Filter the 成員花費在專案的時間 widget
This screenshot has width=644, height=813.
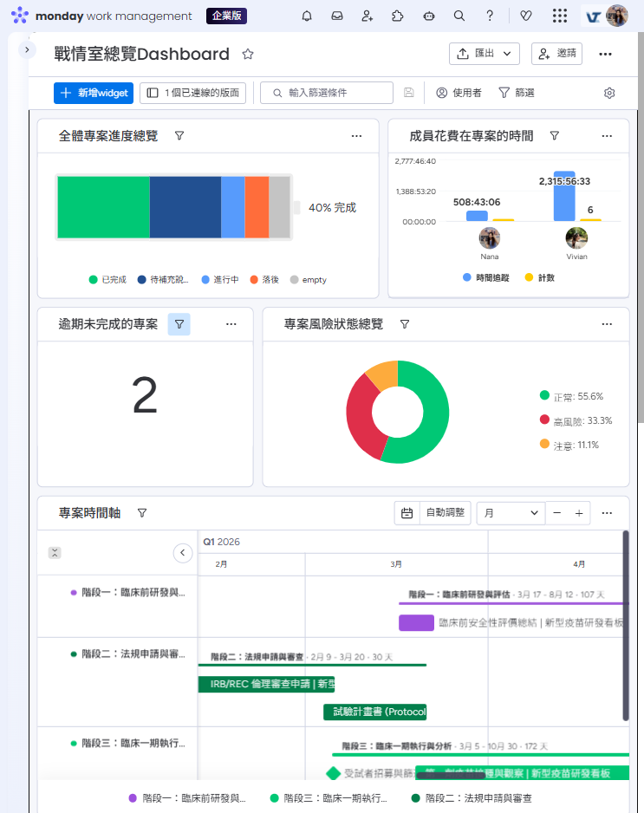555,136
